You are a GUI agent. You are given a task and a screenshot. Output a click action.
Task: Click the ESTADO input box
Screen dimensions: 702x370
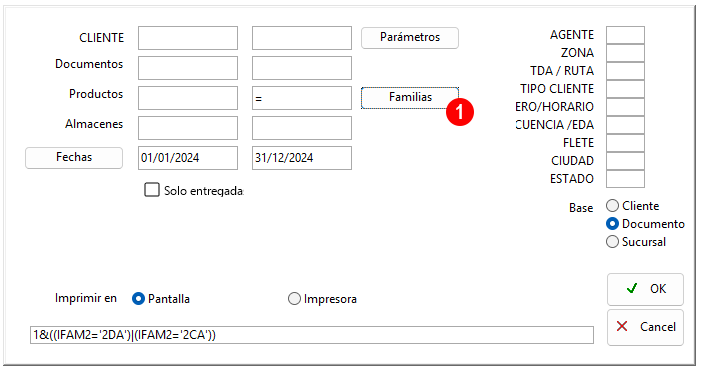point(625,179)
